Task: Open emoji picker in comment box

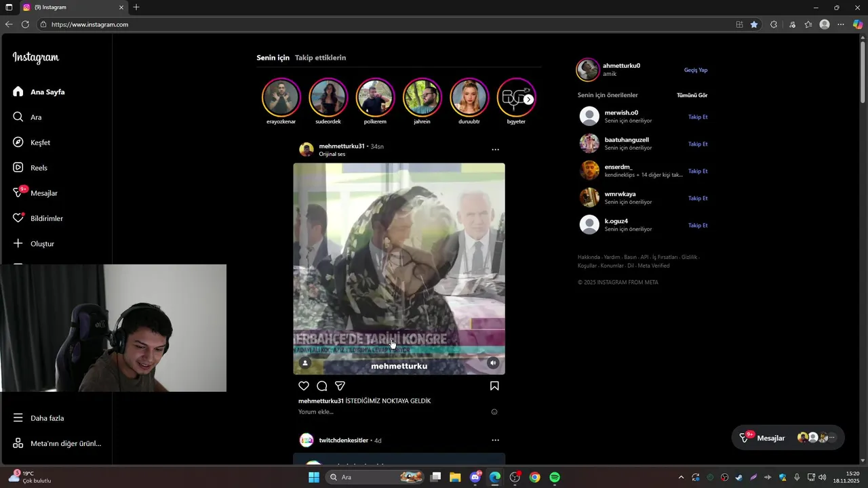Action: [494, 412]
